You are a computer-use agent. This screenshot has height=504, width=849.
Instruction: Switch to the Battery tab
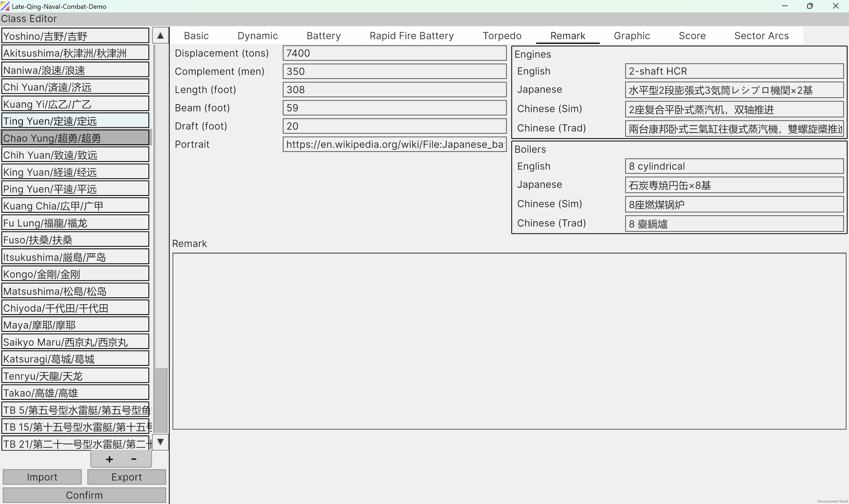pyautogui.click(x=323, y=36)
